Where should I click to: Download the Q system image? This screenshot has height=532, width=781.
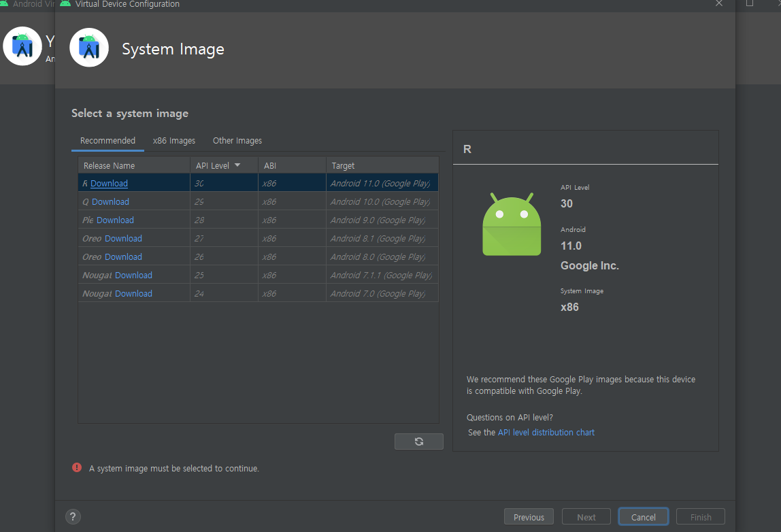pos(111,202)
